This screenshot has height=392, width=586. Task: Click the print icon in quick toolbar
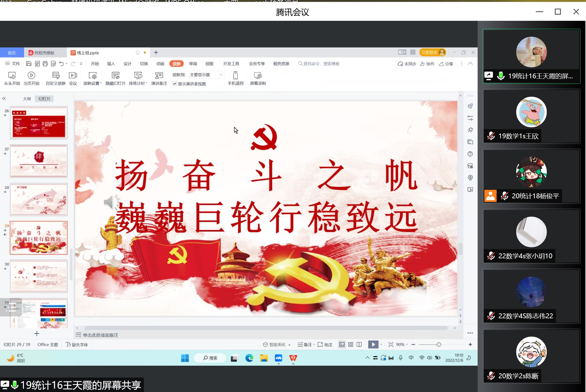tap(45, 64)
